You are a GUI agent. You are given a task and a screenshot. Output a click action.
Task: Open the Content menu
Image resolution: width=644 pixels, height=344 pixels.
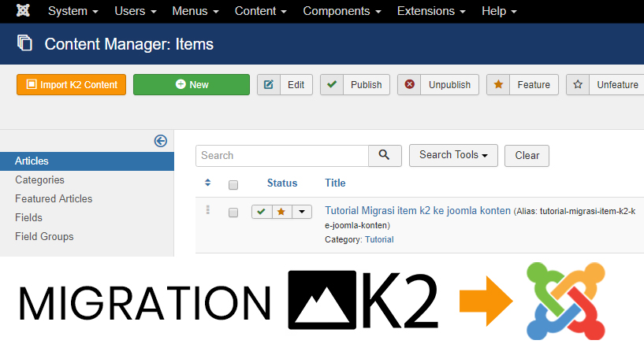[x=260, y=11]
